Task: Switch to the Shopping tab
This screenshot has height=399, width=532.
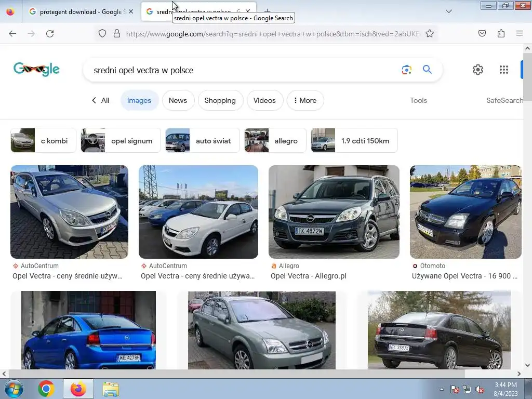Action: (x=220, y=100)
